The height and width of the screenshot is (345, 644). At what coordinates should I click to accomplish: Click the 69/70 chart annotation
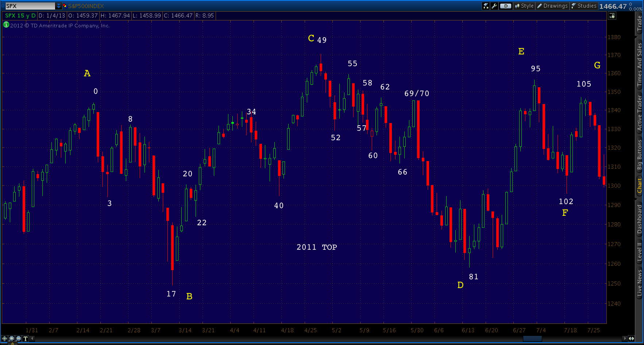417,93
